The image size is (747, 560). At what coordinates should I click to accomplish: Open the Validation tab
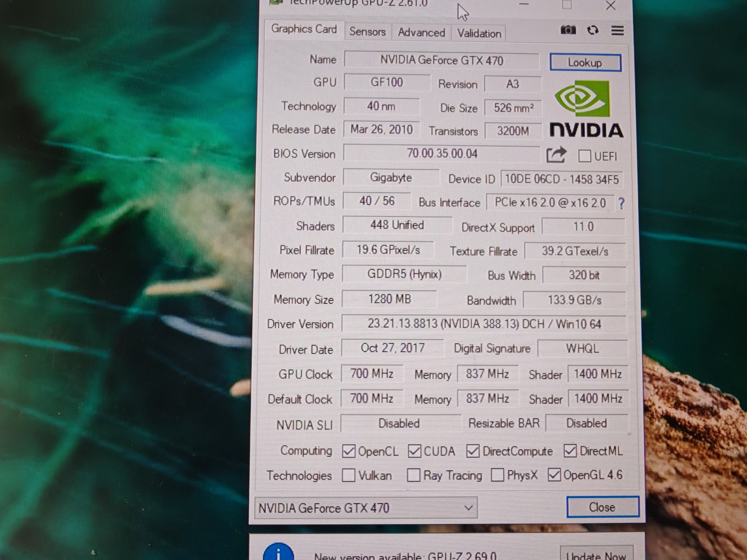point(479,33)
